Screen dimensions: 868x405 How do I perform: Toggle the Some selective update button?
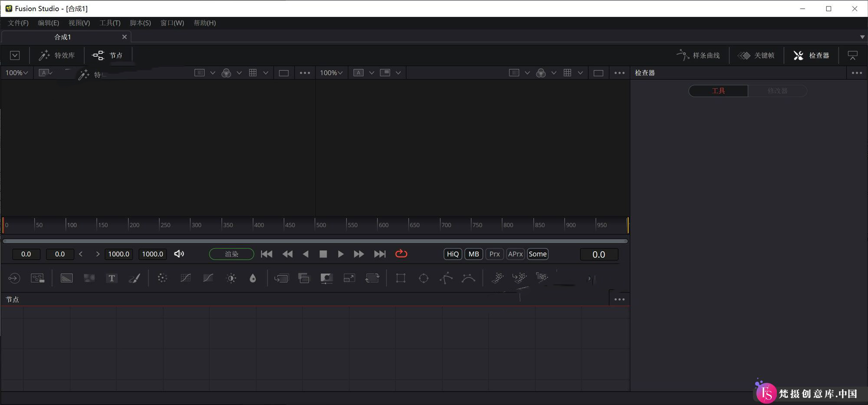(x=537, y=254)
